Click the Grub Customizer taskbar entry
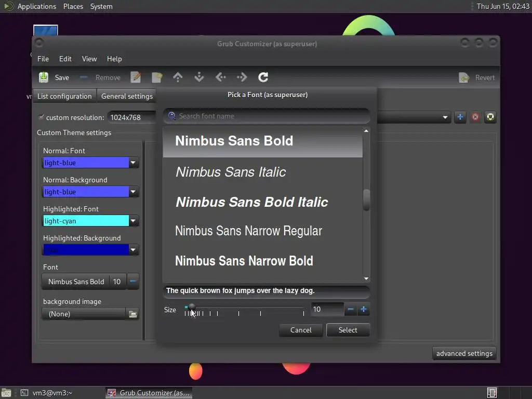 point(149,393)
